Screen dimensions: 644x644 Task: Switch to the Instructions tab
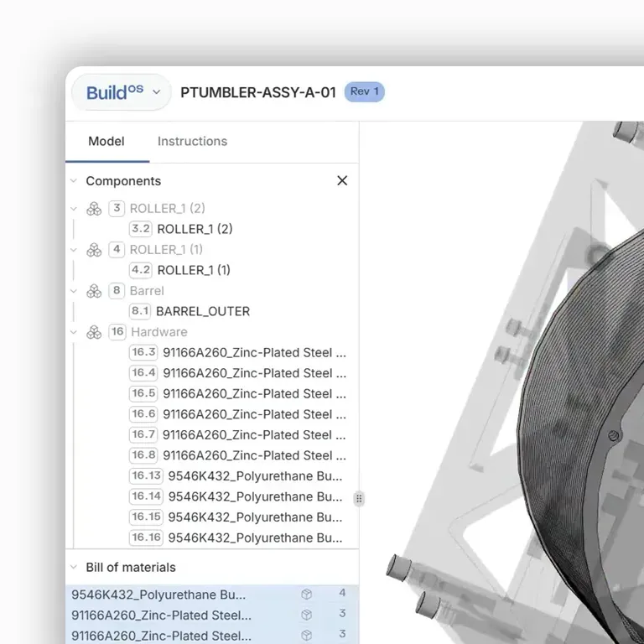click(192, 141)
